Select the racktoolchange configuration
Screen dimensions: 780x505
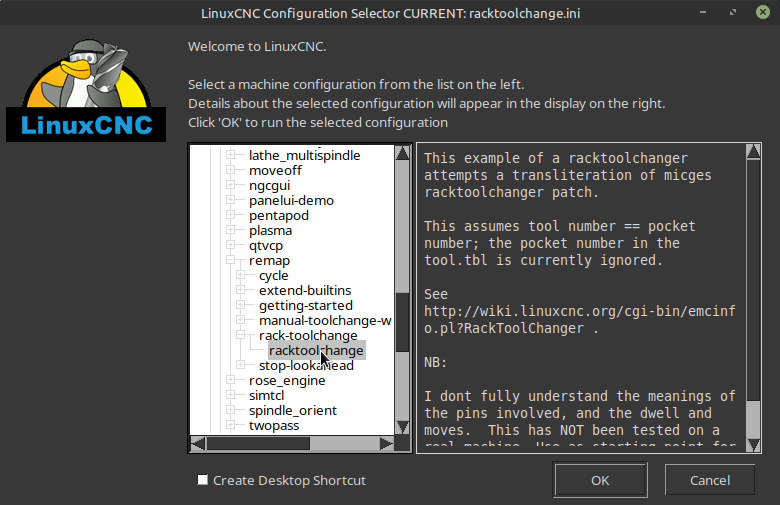coord(316,351)
